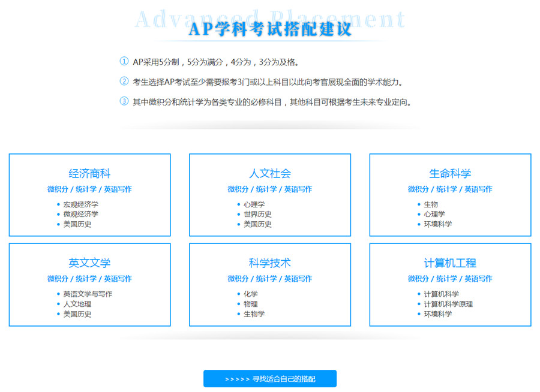This screenshot has width=540, height=392.
Task: Click 计算机科学原理 list item
Action: (x=448, y=304)
